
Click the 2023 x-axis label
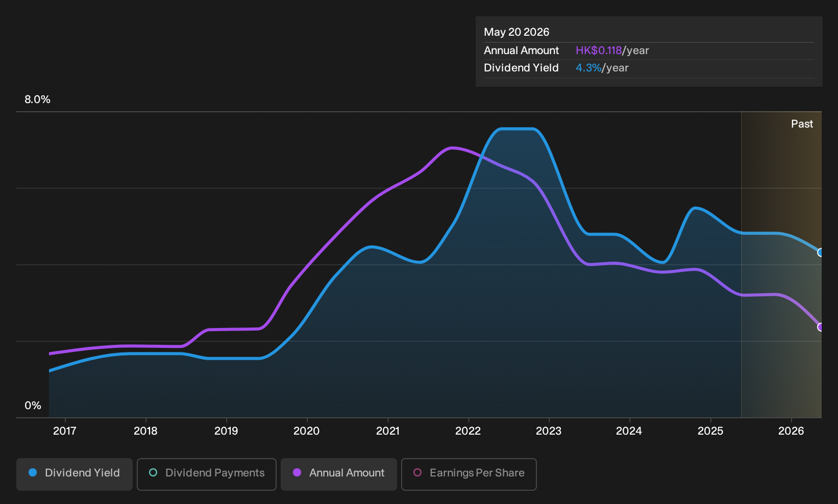coord(549,431)
